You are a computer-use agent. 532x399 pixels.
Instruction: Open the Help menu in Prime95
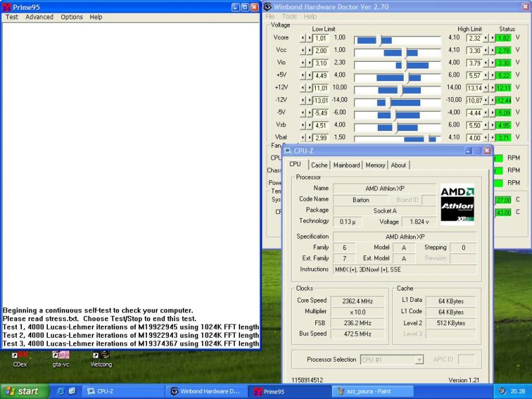click(x=96, y=17)
